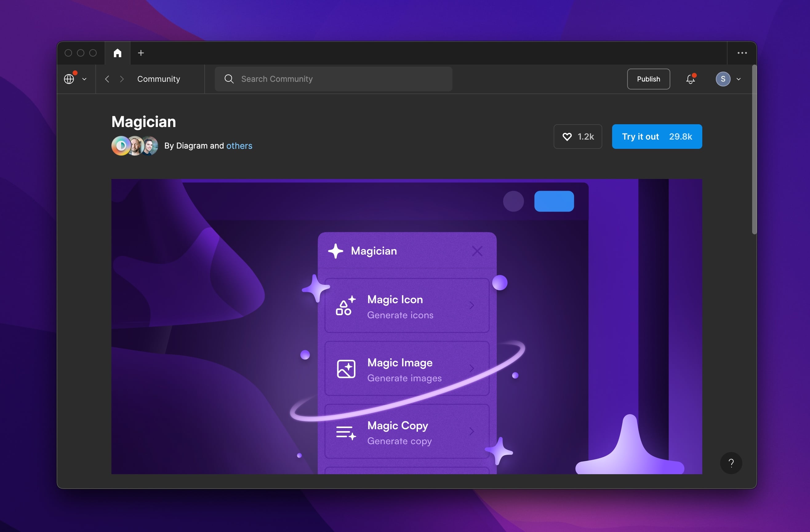Expand the globe dropdown chevron

point(84,79)
